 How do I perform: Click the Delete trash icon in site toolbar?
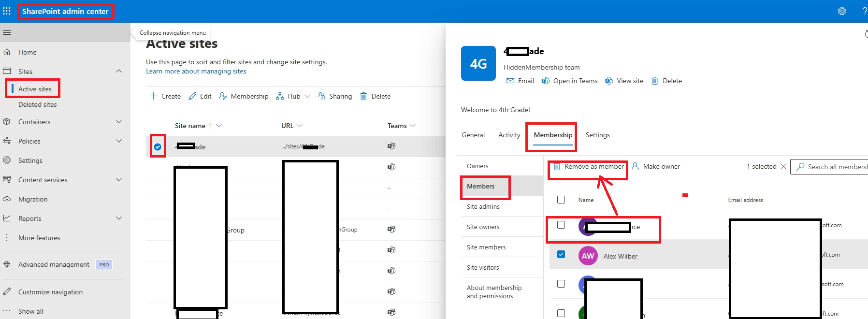pyautogui.click(x=363, y=96)
